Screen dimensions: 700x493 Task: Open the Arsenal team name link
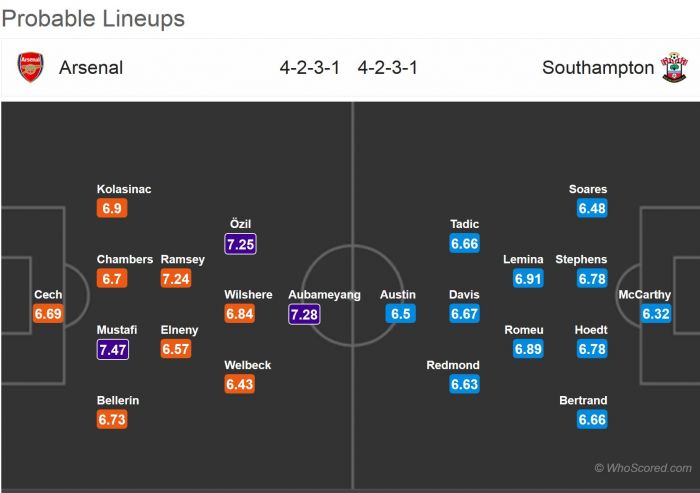(91, 68)
